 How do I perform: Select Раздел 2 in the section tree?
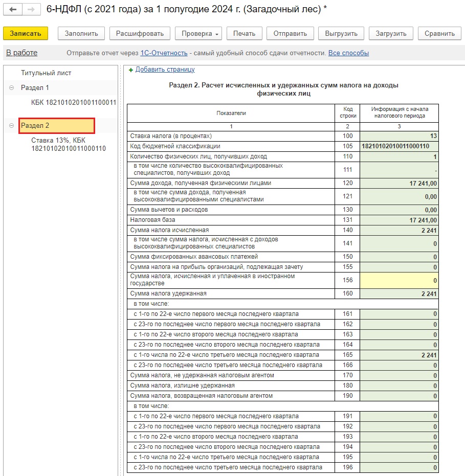click(x=57, y=126)
